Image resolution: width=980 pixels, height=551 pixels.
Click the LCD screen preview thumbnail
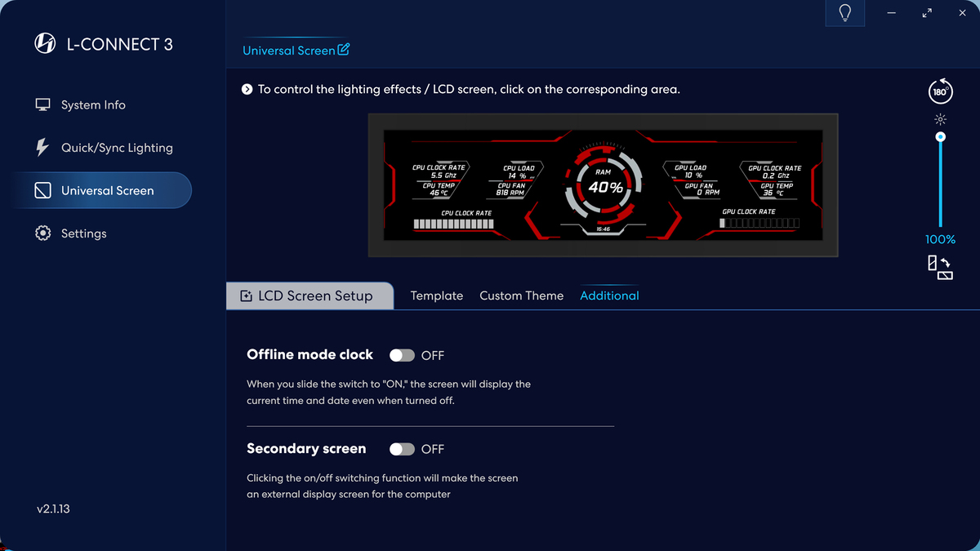(603, 186)
